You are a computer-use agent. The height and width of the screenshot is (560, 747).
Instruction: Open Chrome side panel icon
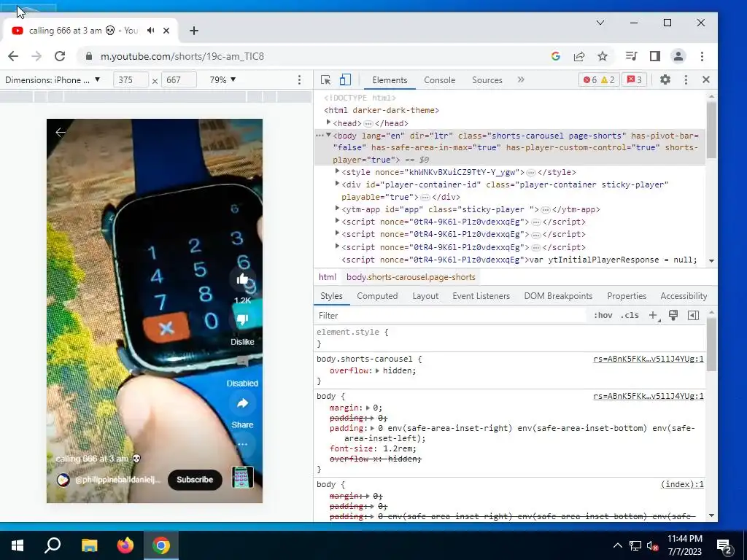[x=654, y=56]
